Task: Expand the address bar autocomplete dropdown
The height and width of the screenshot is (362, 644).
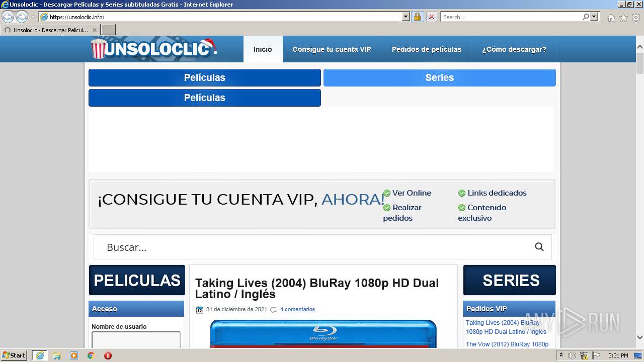Action: point(406,17)
